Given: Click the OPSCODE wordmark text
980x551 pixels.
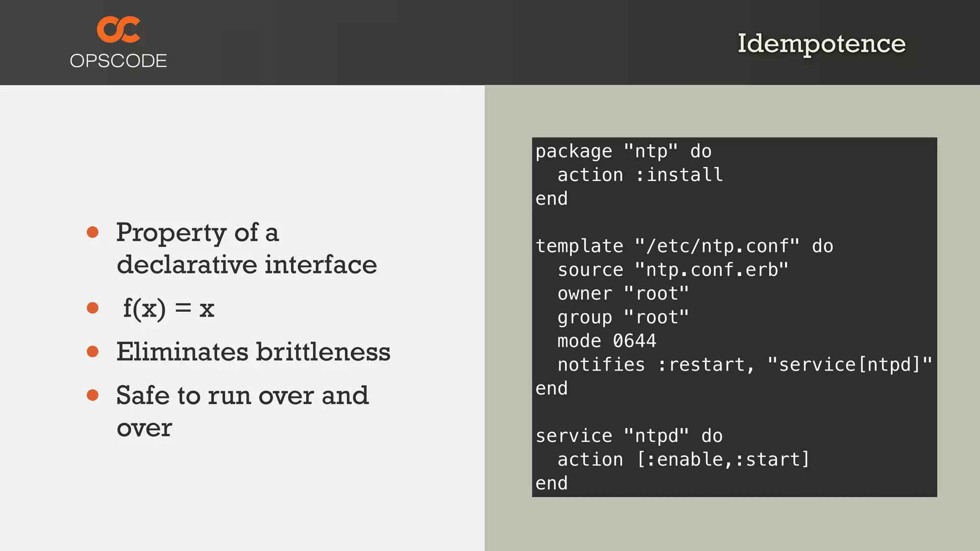Looking at the screenshot, I should (x=118, y=61).
